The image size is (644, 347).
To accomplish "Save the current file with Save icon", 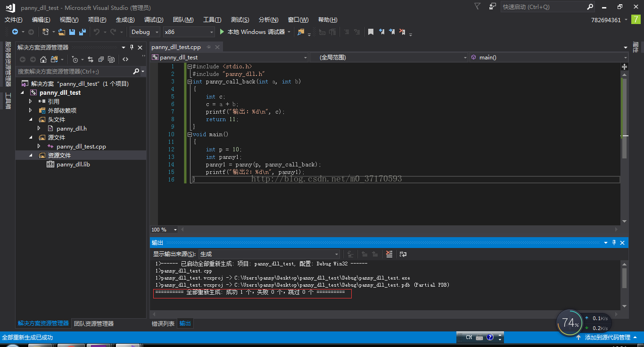I will point(72,32).
